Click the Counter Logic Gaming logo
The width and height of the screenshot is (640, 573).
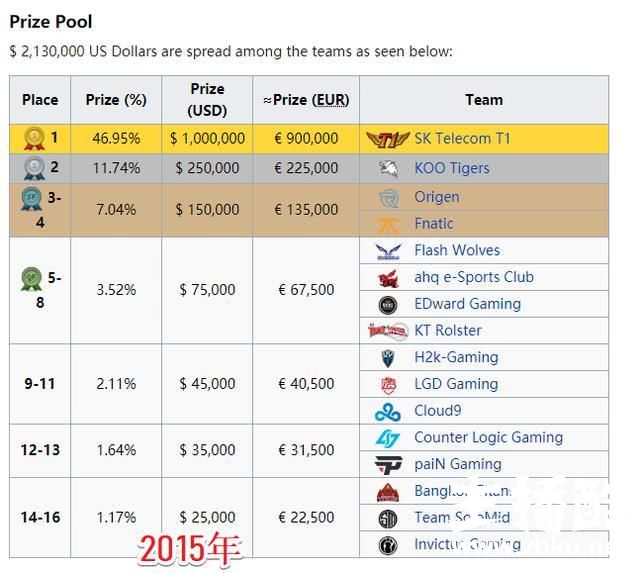(x=388, y=438)
